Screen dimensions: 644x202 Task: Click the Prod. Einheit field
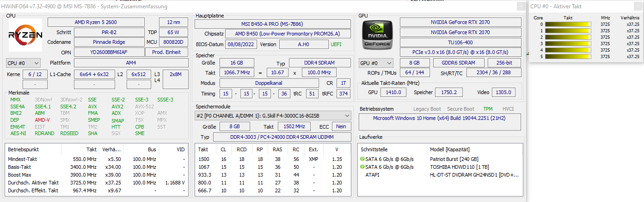[166, 52]
